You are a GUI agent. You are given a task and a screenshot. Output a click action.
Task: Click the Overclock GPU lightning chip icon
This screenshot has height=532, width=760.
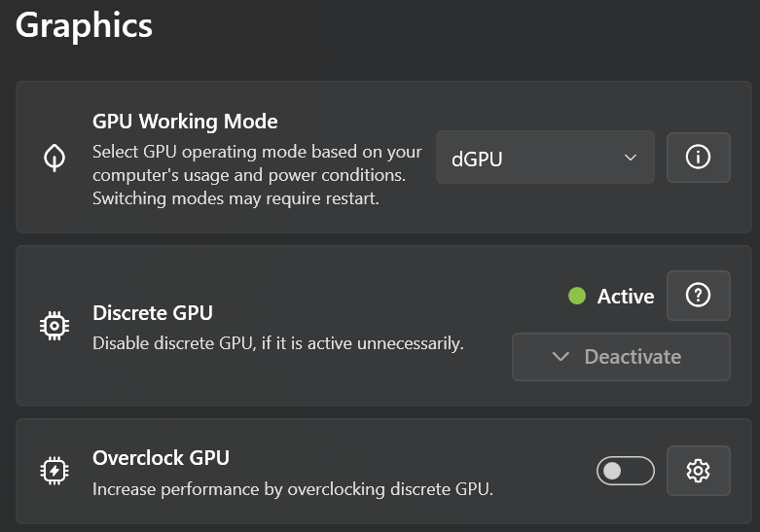click(x=55, y=471)
